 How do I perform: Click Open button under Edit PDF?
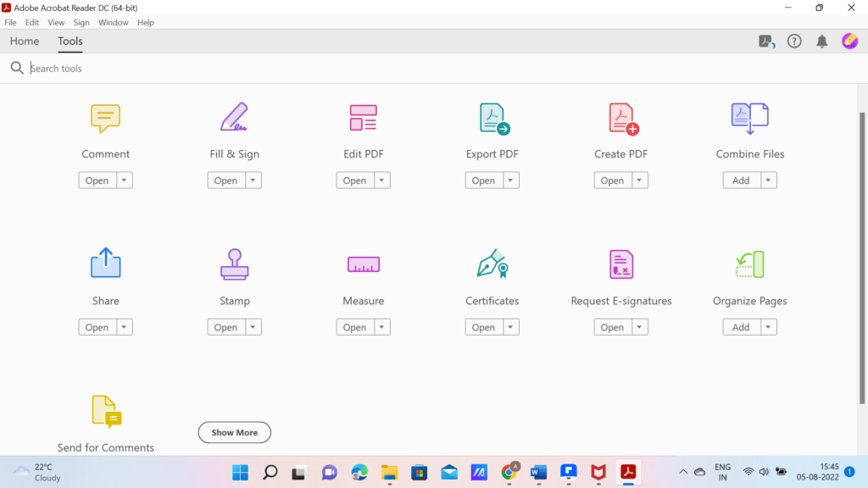355,180
